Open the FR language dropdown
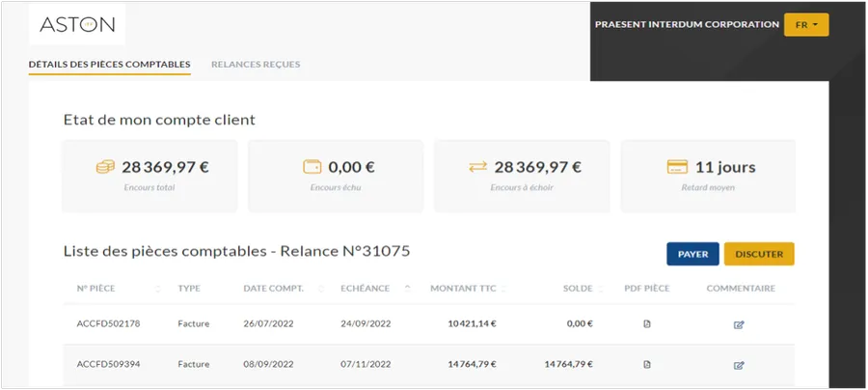Viewport: 868px width, 390px height. point(806,25)
